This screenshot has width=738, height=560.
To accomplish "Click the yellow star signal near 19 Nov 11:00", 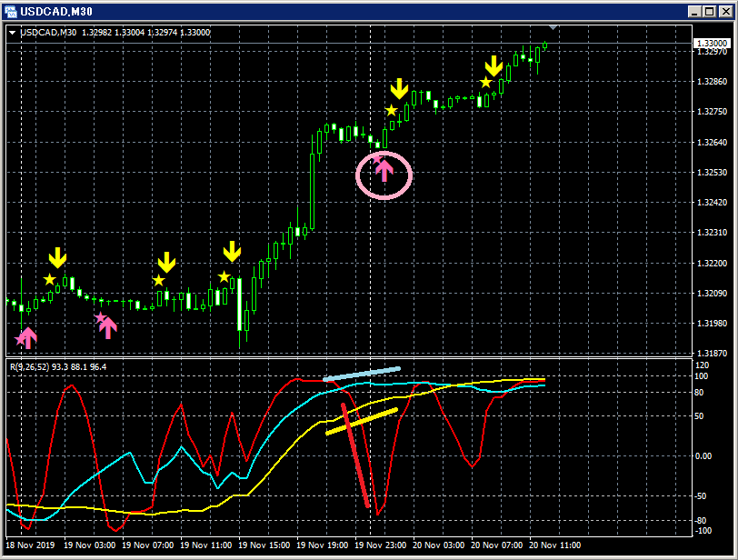I will point(224,276).
